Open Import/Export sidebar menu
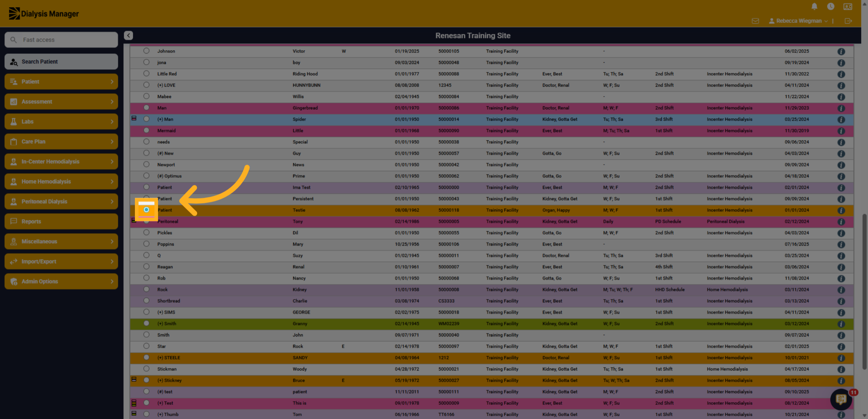 [x=61, y=261]
